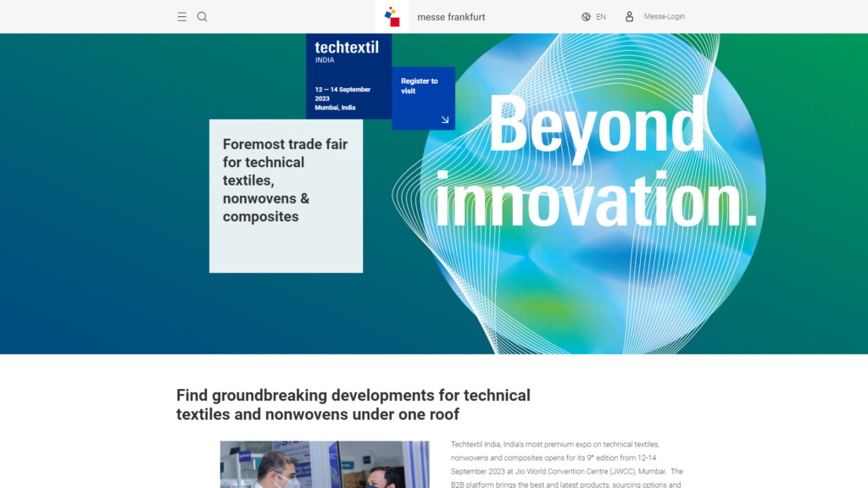
Task: Click the Techtextil India logo tile
Action: 348,76
